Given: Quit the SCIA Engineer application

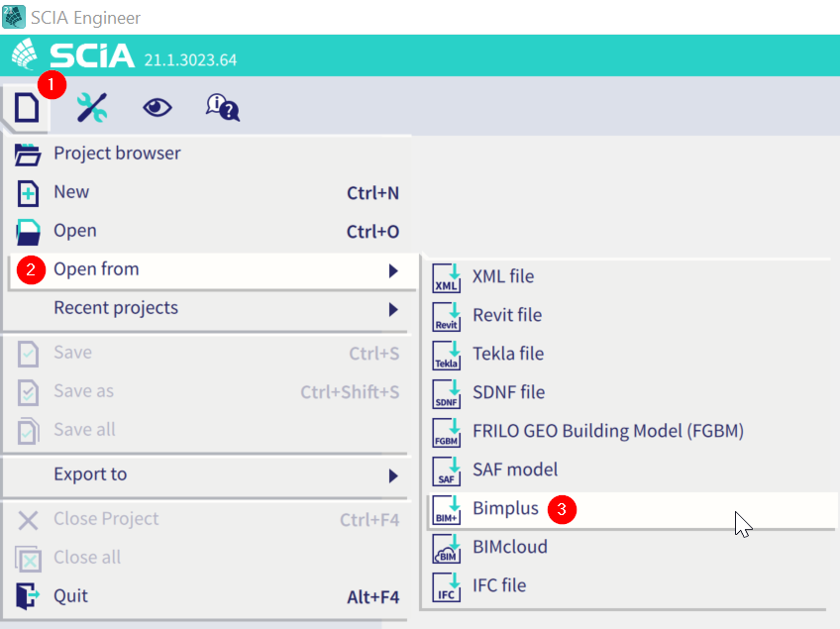Looking at the screenshot, I should [70, 596].
